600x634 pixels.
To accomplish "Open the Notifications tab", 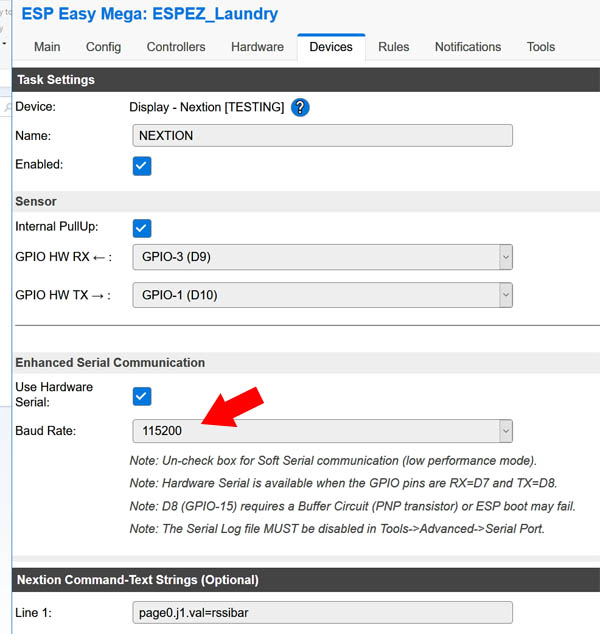I will tap(468, 47).
